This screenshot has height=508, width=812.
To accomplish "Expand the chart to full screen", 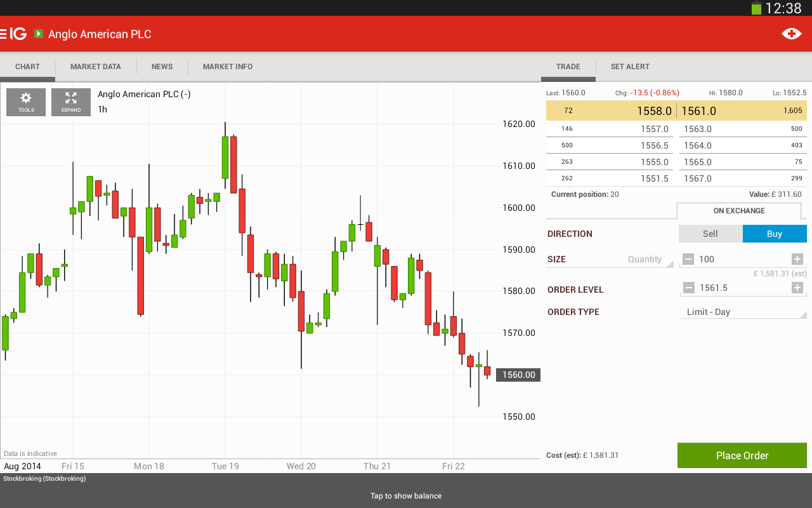I will (x=71, y=102).
